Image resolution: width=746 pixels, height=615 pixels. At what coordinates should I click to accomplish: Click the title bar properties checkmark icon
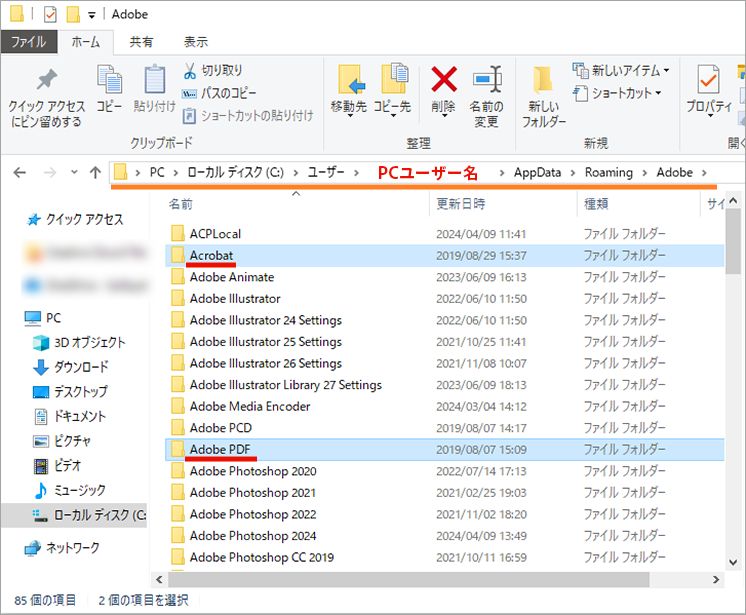point(50,14)
